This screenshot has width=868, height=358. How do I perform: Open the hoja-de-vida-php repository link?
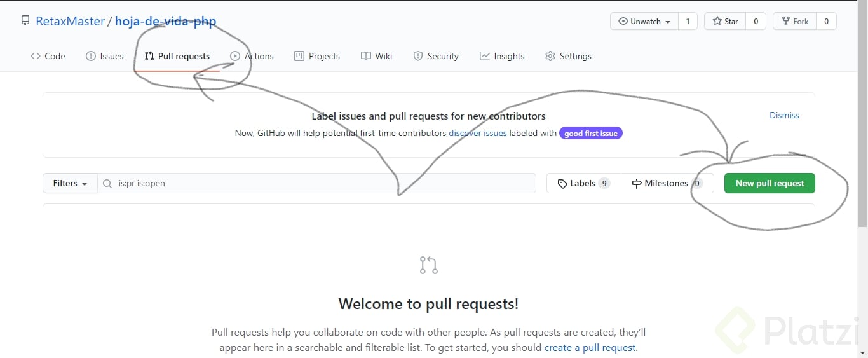click(165, 21)
